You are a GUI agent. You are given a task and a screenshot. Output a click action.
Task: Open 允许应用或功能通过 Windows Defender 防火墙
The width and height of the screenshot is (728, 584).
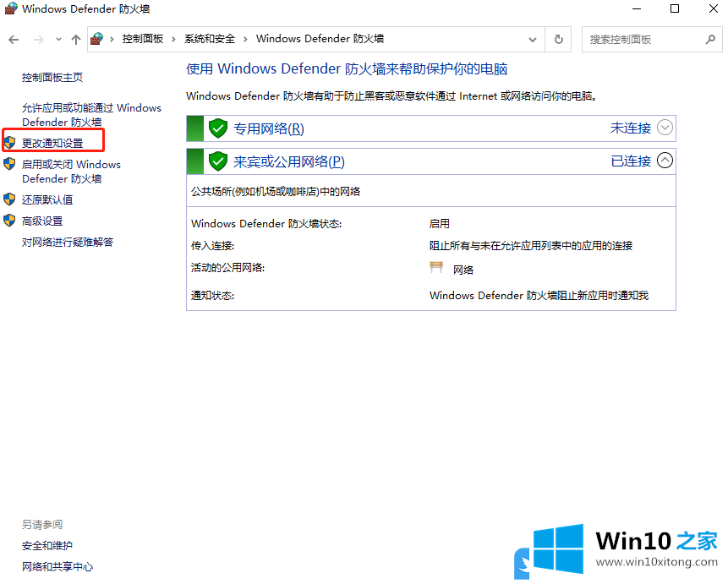pos(91,115)
